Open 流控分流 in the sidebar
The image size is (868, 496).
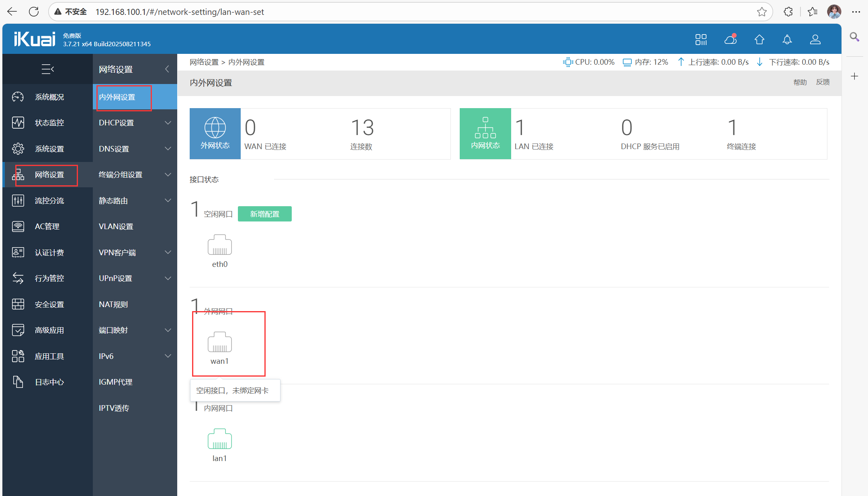(x=49, y=201)
